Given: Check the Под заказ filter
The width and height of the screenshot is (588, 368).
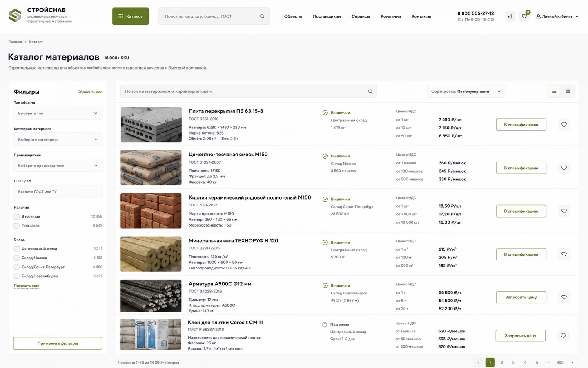Looking at the screenshot, I should [17, 226].
